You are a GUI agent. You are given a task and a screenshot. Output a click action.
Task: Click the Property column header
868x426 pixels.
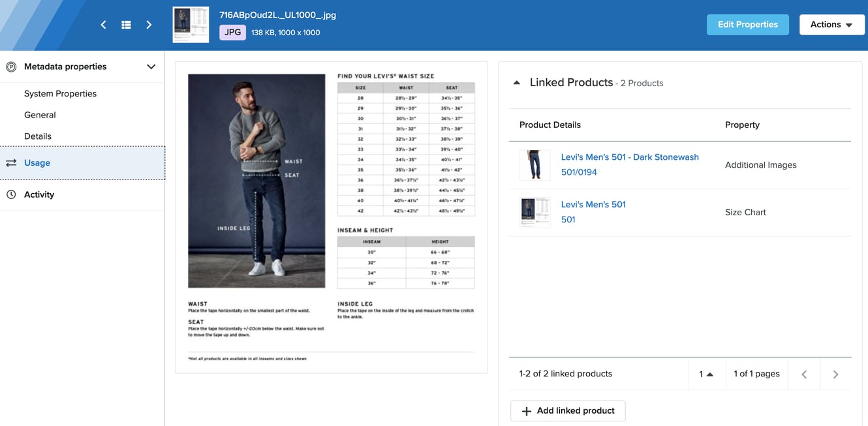coord(742,125)
